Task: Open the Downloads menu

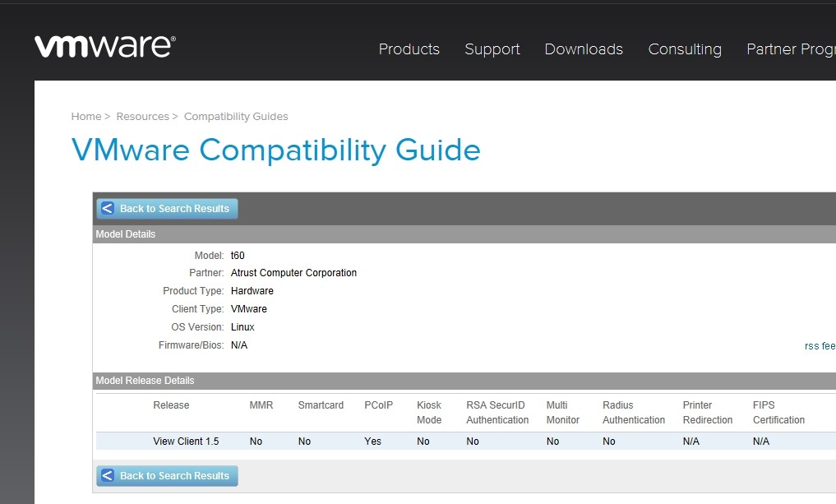Action: 584,49
